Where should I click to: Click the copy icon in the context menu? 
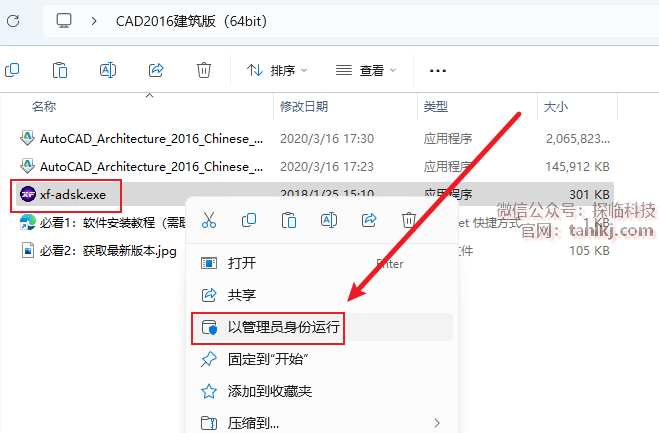(249, 220)
